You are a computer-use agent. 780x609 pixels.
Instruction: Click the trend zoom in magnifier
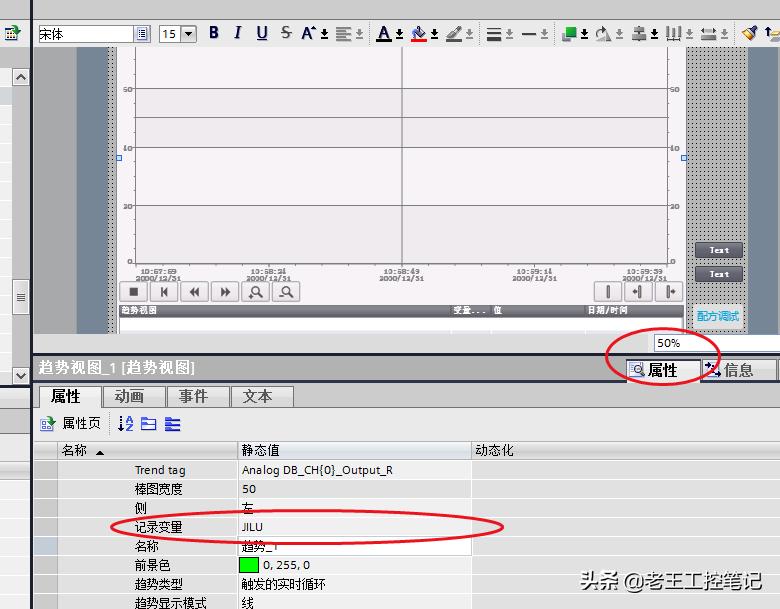tap(256, 292)
